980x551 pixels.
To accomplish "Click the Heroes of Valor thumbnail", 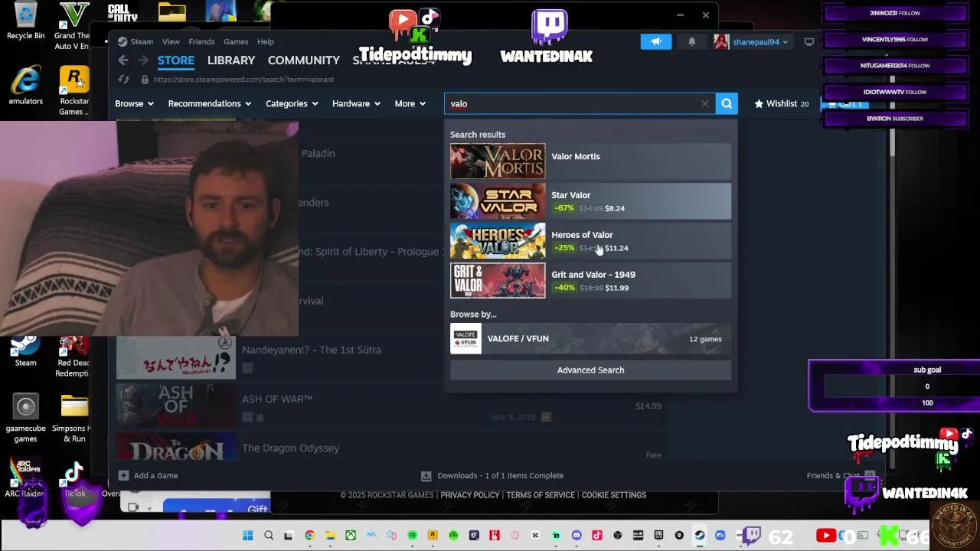I will click(498, 241).
